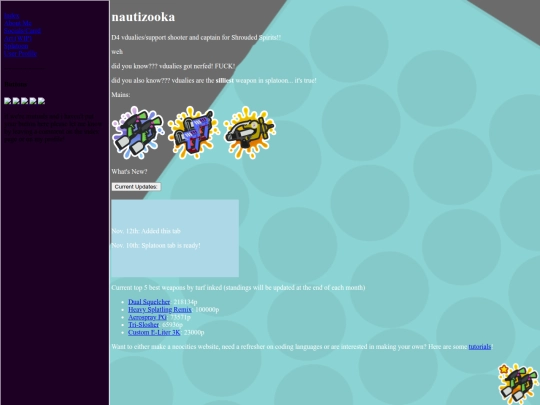Click the 'D4 vdualies/support shooter' intro line
540x405 pixels.
coord(196,38)
